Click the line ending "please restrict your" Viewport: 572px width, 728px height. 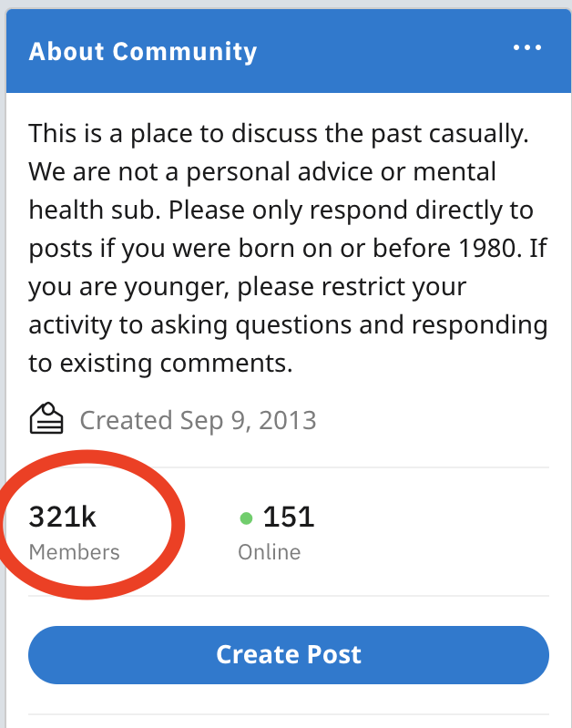point(247,286)
